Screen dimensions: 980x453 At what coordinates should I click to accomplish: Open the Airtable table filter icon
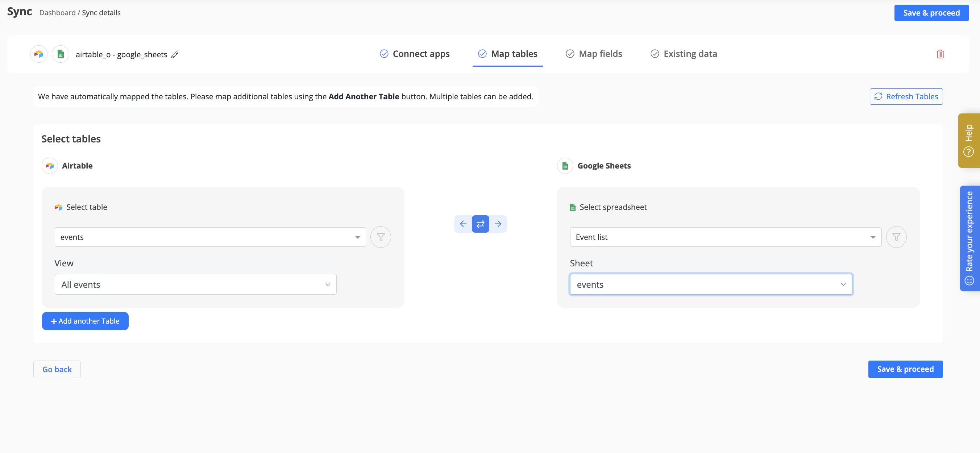(x=381, y=237)
